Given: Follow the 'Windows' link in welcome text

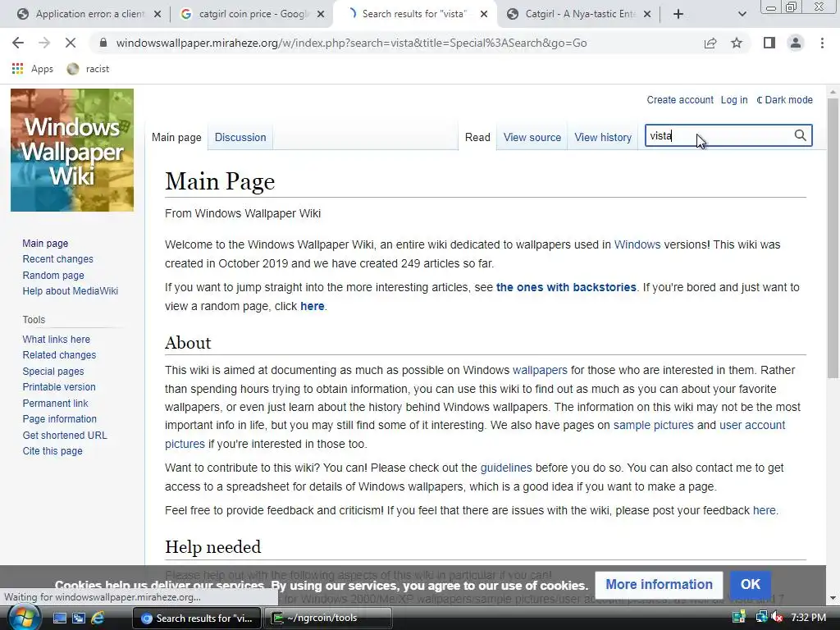Looking at the screenshot, I should [x=637, y=244].
